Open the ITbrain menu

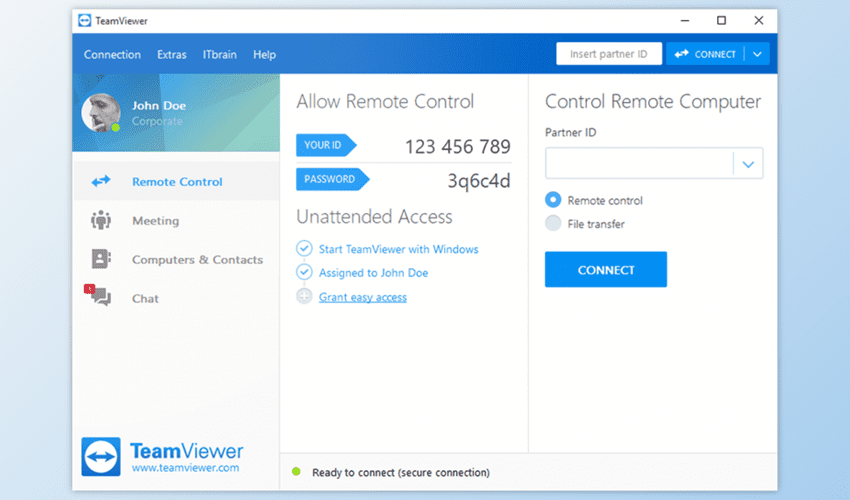(x=220, y=54)
